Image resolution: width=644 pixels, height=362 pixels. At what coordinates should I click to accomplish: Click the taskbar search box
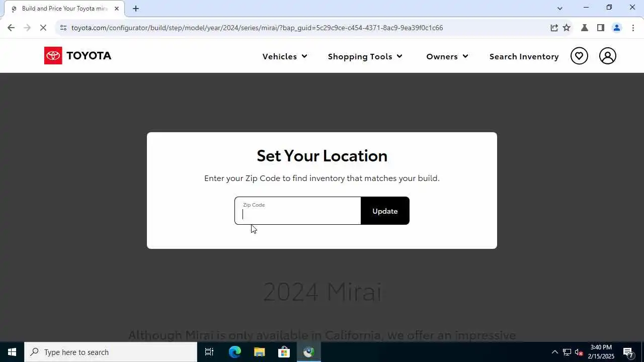pos(111,352)
